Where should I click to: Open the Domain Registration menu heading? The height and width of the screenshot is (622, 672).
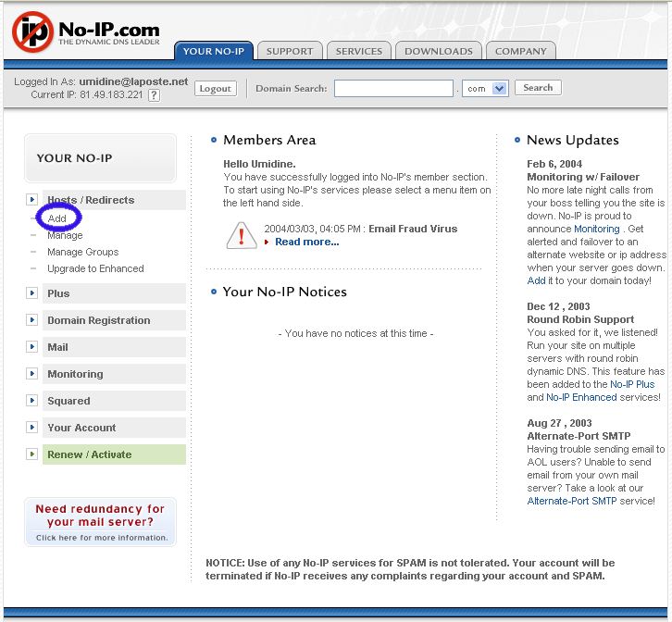click(x=114, y=320)
